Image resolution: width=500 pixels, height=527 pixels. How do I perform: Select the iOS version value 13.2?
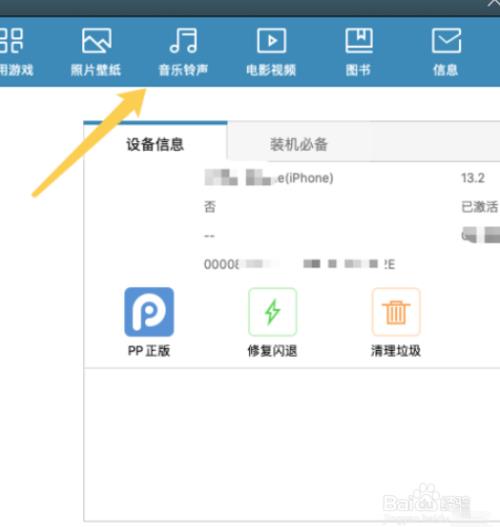473,178
